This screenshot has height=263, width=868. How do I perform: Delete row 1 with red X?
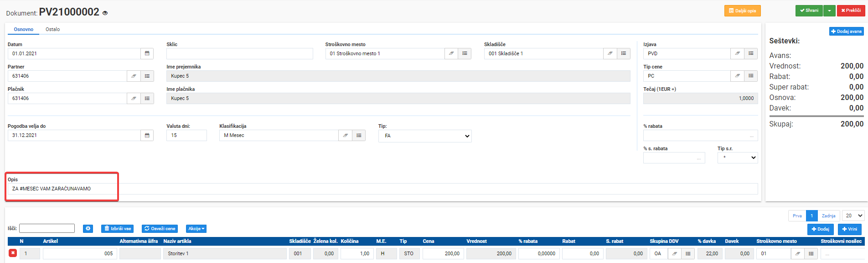tap(13, 253)
